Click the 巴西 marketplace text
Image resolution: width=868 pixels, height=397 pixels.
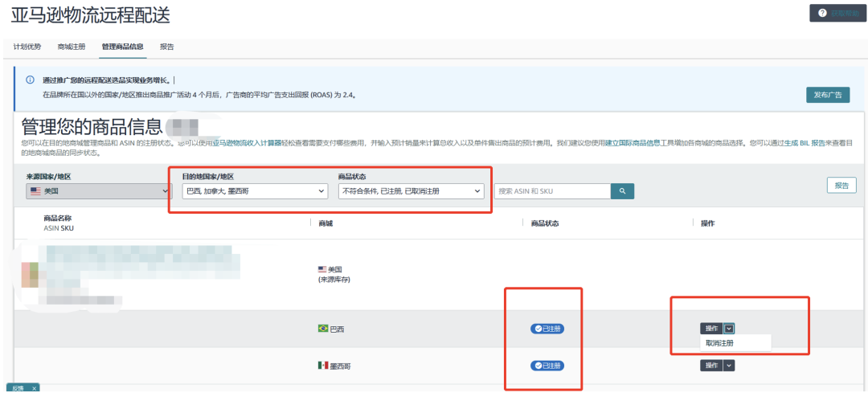(x=337, y=329)
